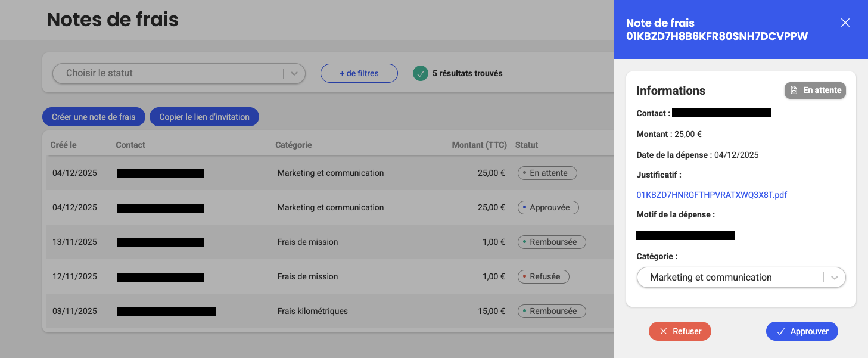Image resolution: width=868 pixels, height=358 pixels.
Task: Click the Montant (TTC) column header
Action: click(x=479, y=145)
